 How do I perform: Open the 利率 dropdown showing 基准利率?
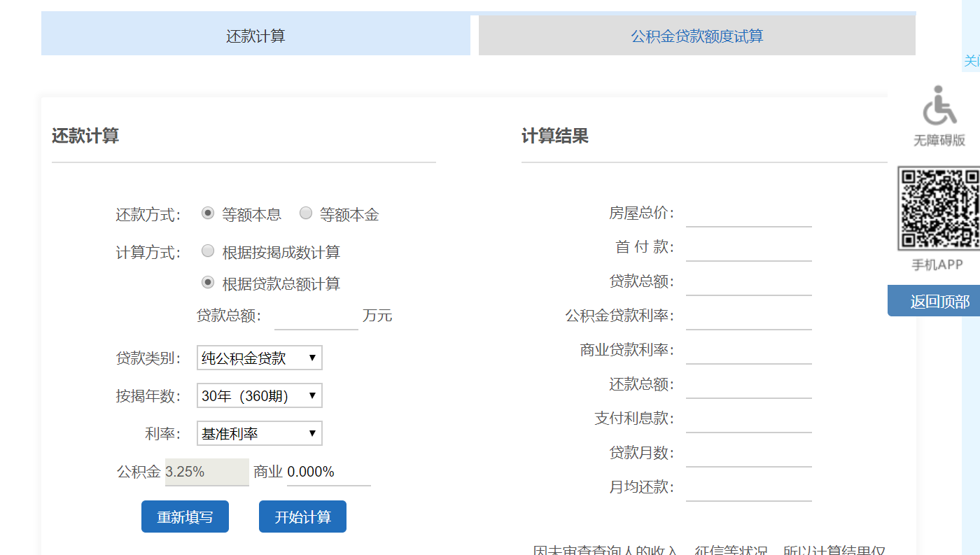259,433
